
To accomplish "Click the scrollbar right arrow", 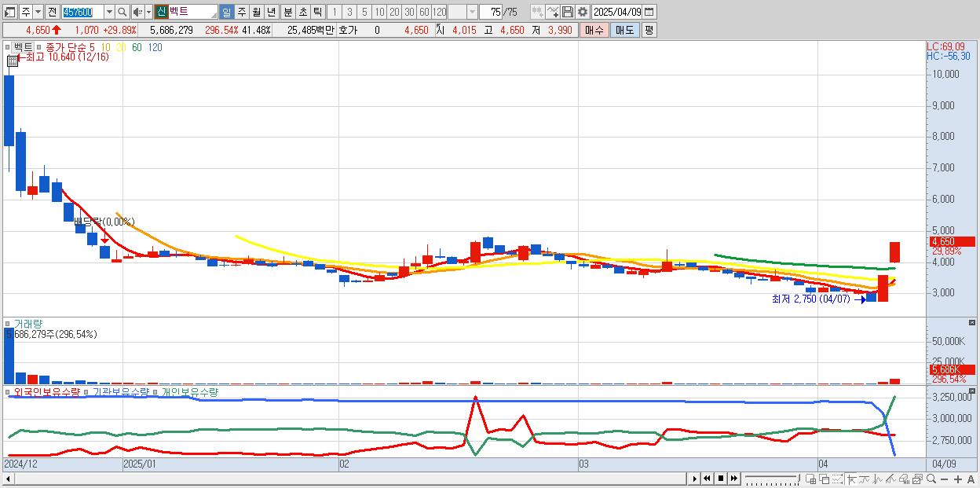I will (695, 479).
